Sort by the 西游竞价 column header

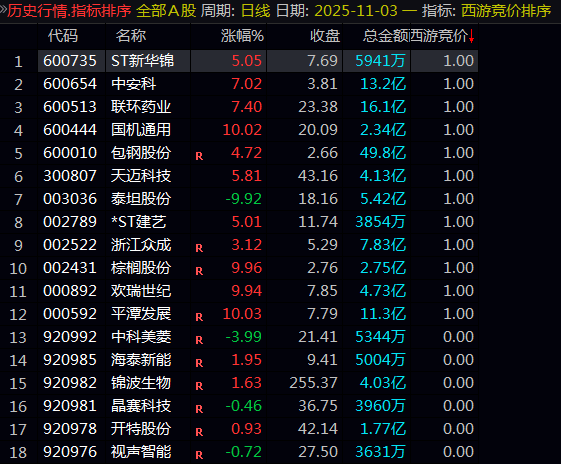coord(439,36)
